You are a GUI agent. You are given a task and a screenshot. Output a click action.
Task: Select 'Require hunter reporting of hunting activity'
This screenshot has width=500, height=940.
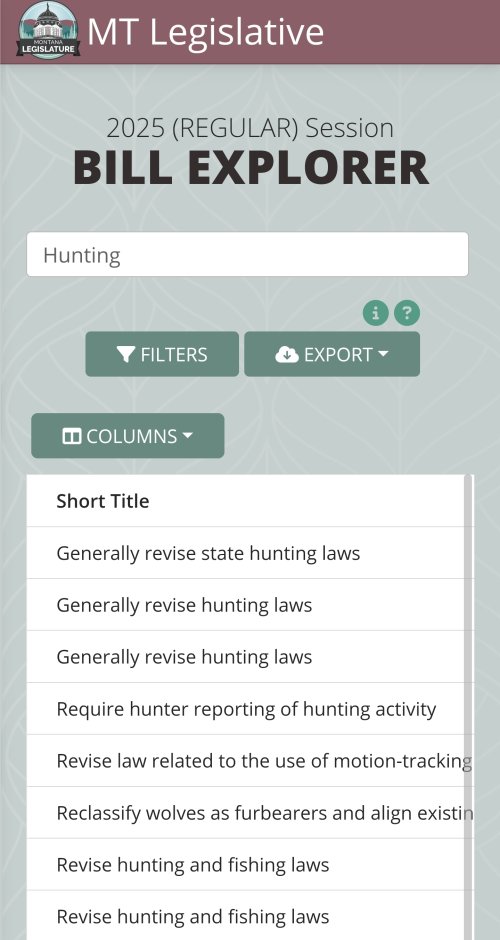click(x=246, y=709)
